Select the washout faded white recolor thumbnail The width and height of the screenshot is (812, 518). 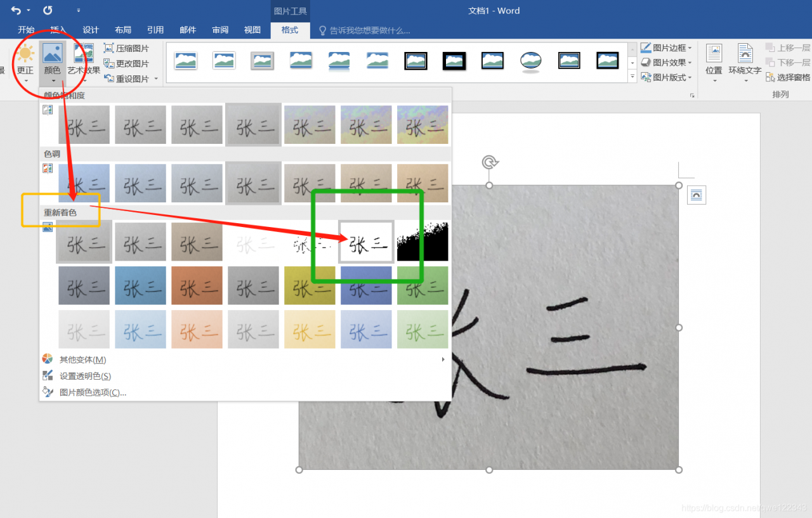(x=253, y=242)
